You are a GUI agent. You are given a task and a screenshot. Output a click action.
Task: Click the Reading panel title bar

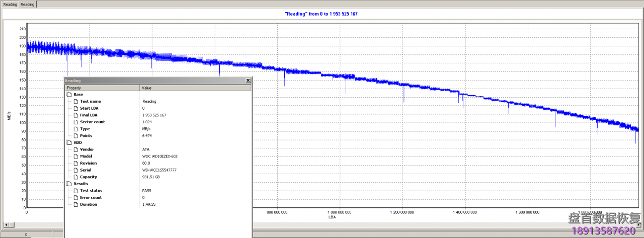[151, 81]
